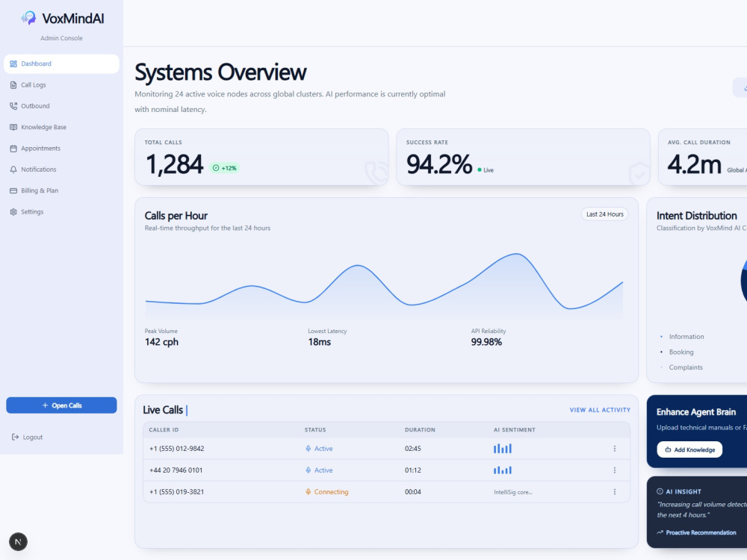Click the Connecting status text
Image resolution: width=747 pixels, height=560 pixels.
(331, 492)
